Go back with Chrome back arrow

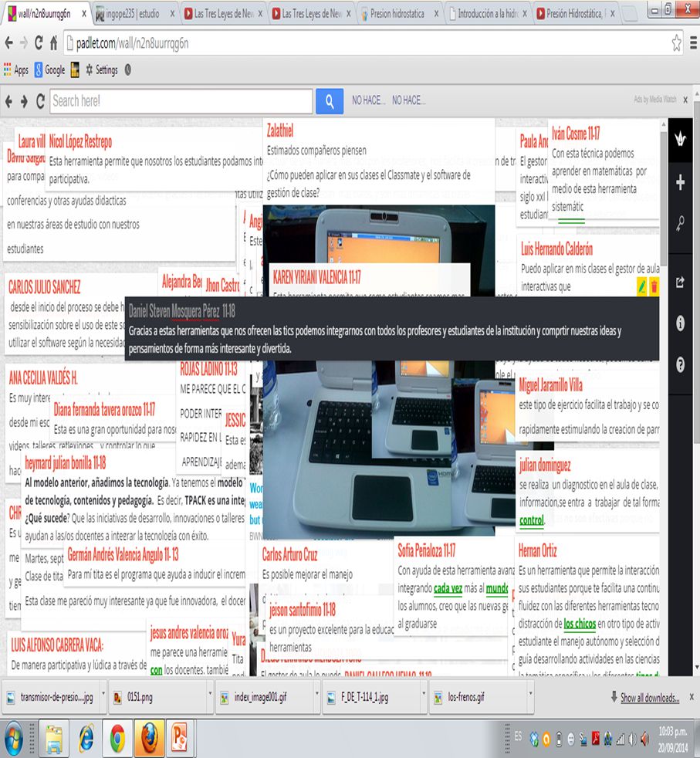coord(8,43)
